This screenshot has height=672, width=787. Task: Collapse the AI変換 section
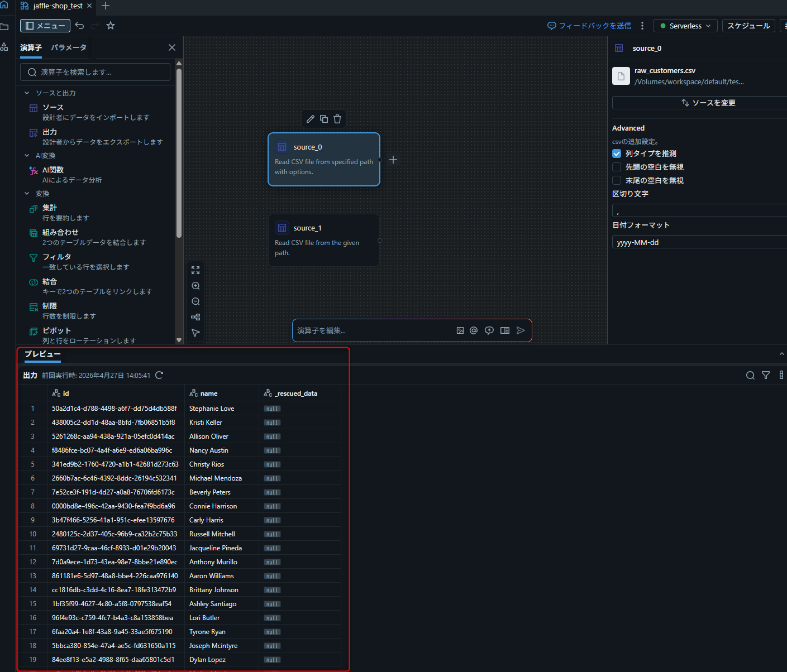coord(27,156)
